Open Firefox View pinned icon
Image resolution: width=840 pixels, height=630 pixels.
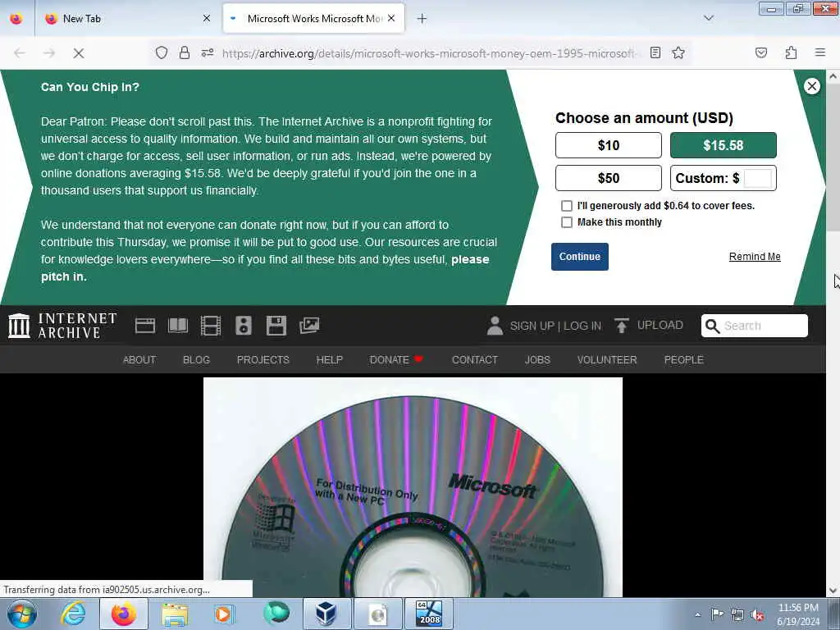tap(16, 18)
